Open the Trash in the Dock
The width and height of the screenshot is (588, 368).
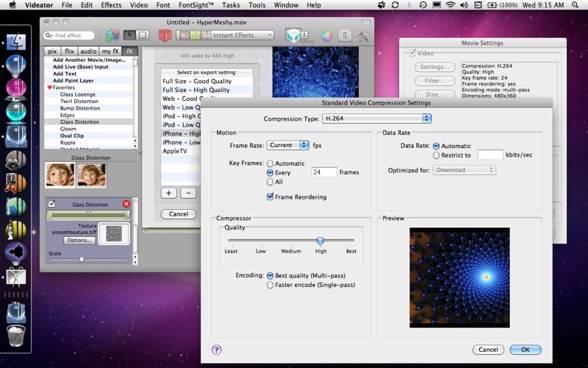pos(16,336)
